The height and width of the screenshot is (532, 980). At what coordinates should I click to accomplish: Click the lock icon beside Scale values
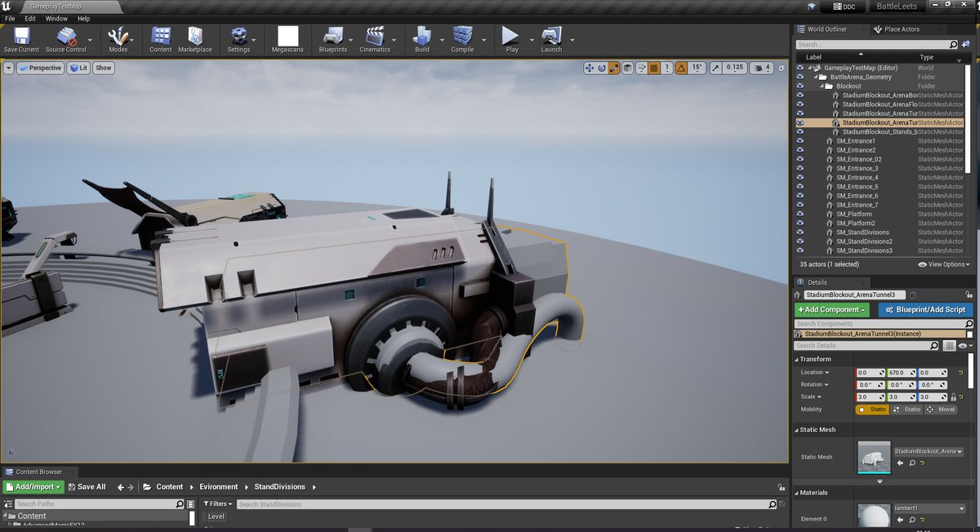coord(953,397)
